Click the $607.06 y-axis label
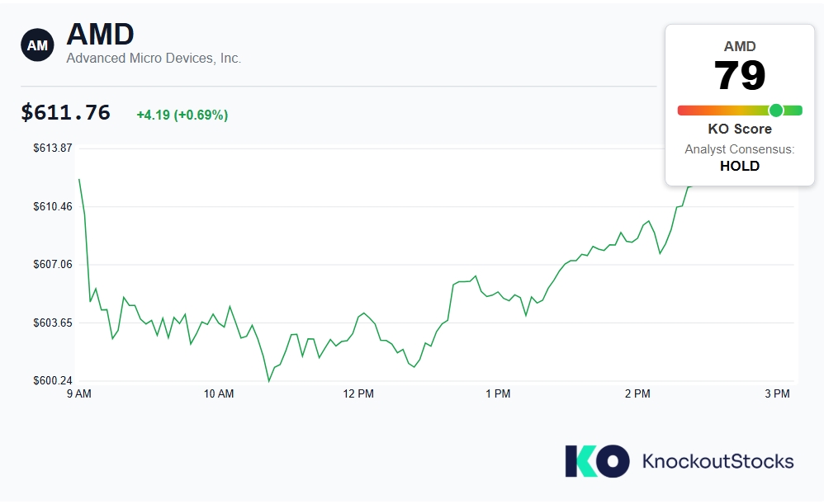The width and height of the screenshot is (824, 504). [x=53, y=264]
